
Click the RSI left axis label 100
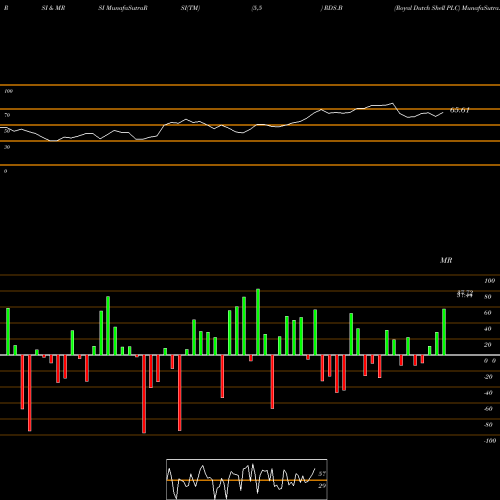point(8,91)
